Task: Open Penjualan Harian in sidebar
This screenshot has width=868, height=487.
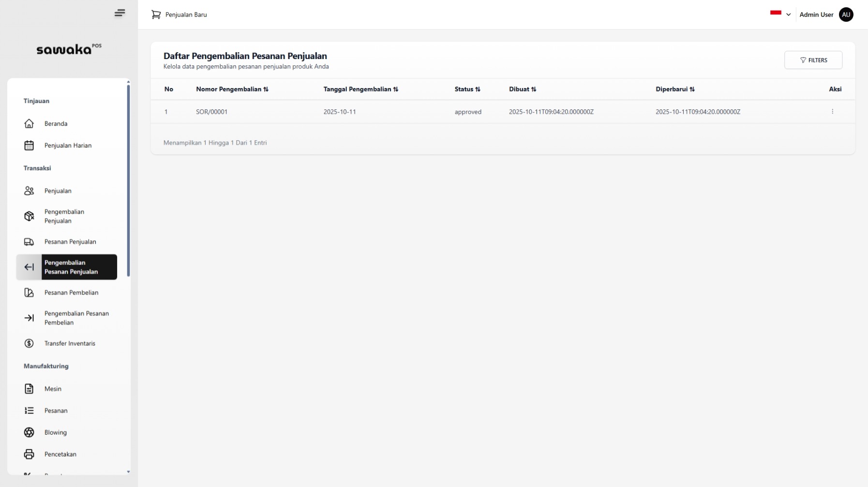Action: 68,146
